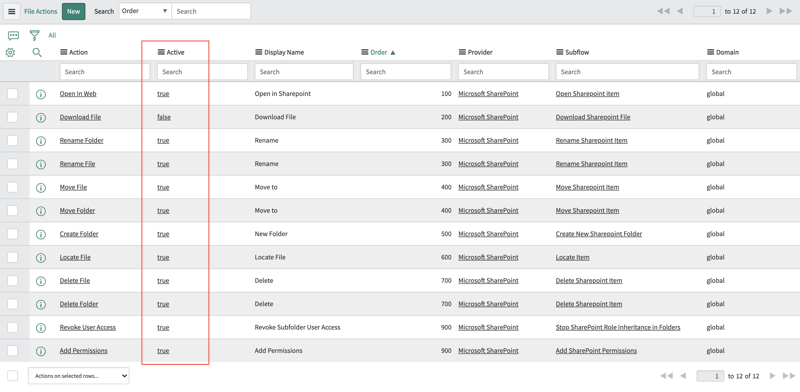The height and width of the screenshot is (392, 800).
Task: Preview the Download File record info icon
Action: click(41, 117)
